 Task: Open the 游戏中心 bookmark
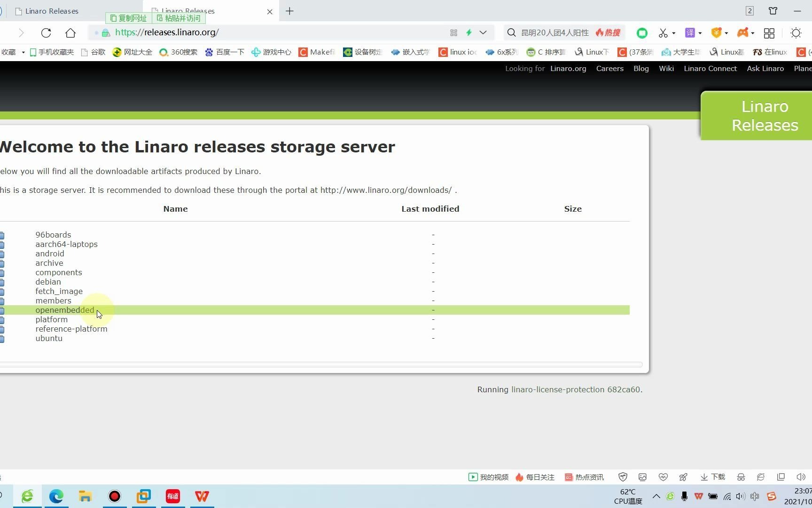tap(272, 52)
